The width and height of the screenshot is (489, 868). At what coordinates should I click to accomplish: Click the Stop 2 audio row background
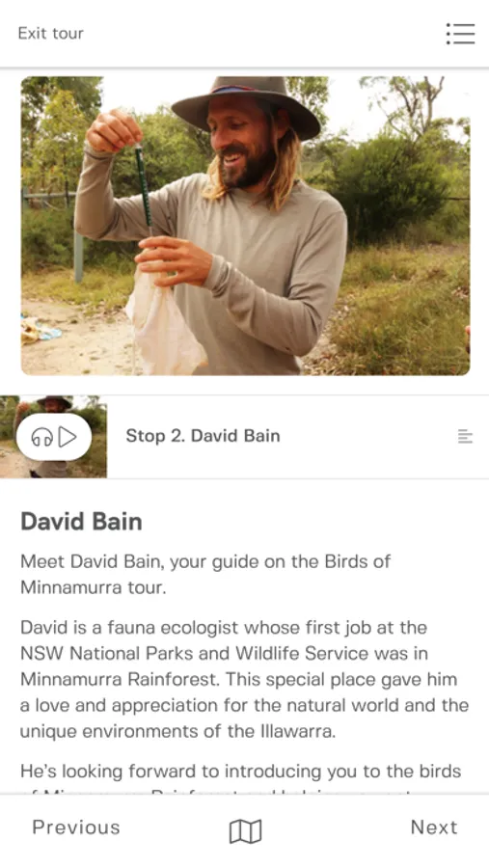(244, 437)
